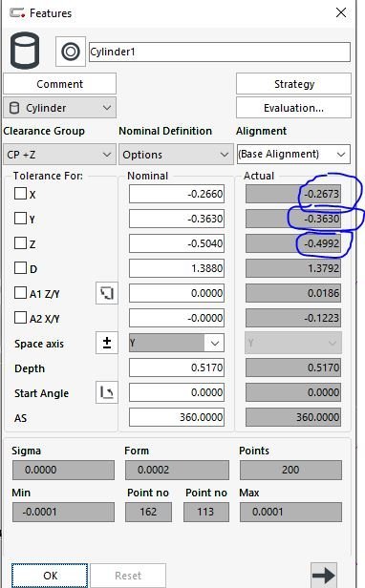Open the Evaluation... button
Image resolution: width=365 pixels, height=588 pixels.
[x=293, y=108]
